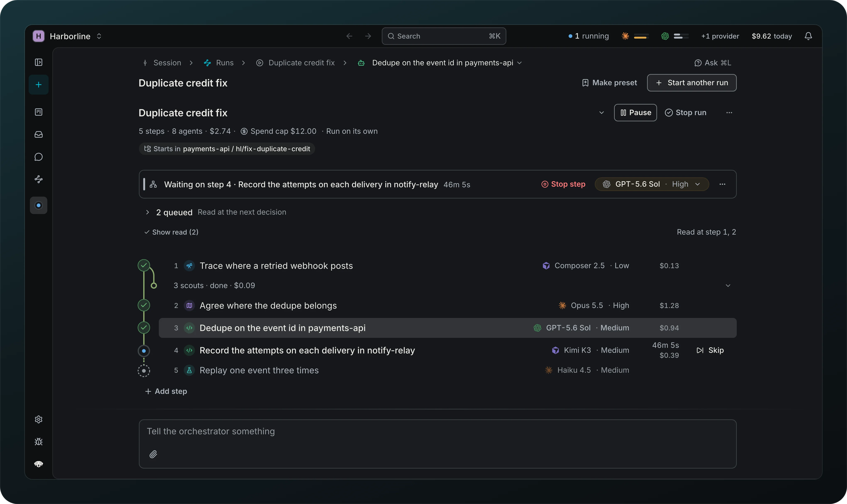Skip step 4
The height and width of the screenshot is (504, 847).
710,350
